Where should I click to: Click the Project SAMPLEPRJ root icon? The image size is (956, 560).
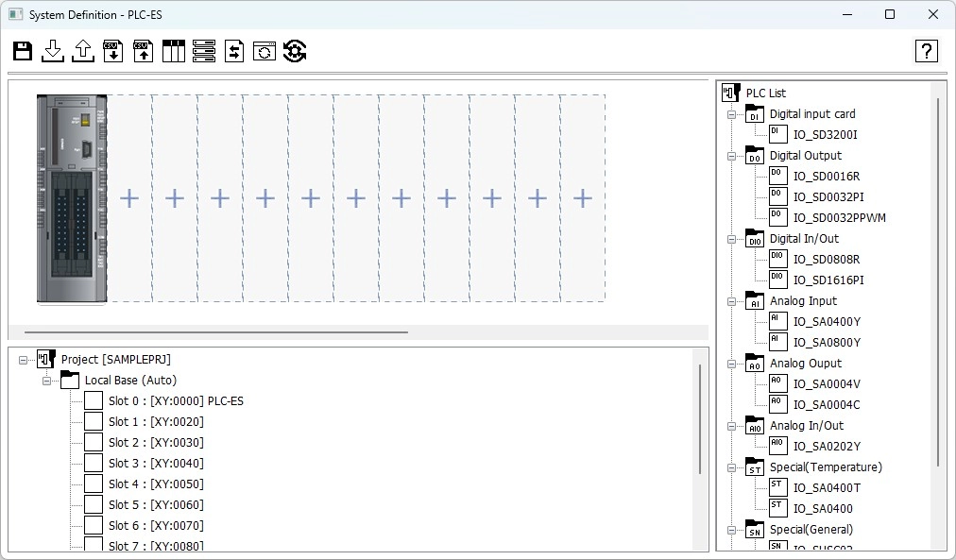point(46,360)
